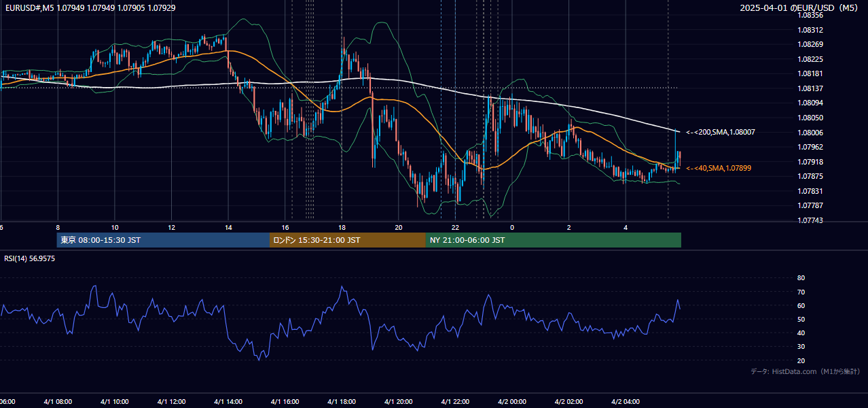The width and height of the screenshot is (868, 408).
Task: Click the 4/1 18:00 date label
Action: pos(342,402)
